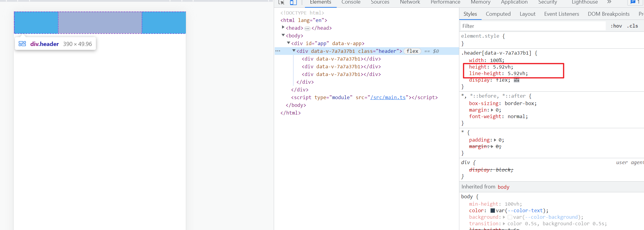Image resolution: width=644 pixels, height=230 pixels.
Task: Open the white swatch beside var(--color-background)
Action: (x=510, y=217)
